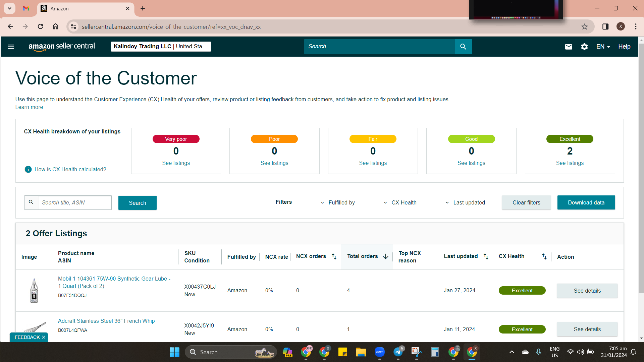See listings under Poor
The height and width of the screenshot is (362, 644).
pos(274,163)
